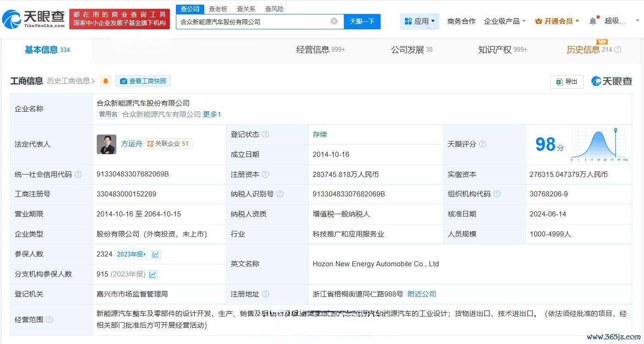Open the 商务合作 link
The height and width of the screenshot is (344, 644).
(462, 21)
